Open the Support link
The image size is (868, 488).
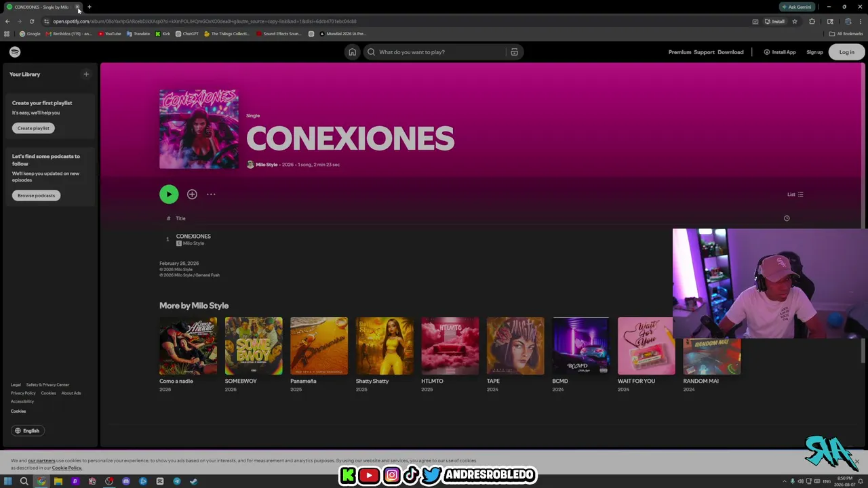(x=704, y=52)
